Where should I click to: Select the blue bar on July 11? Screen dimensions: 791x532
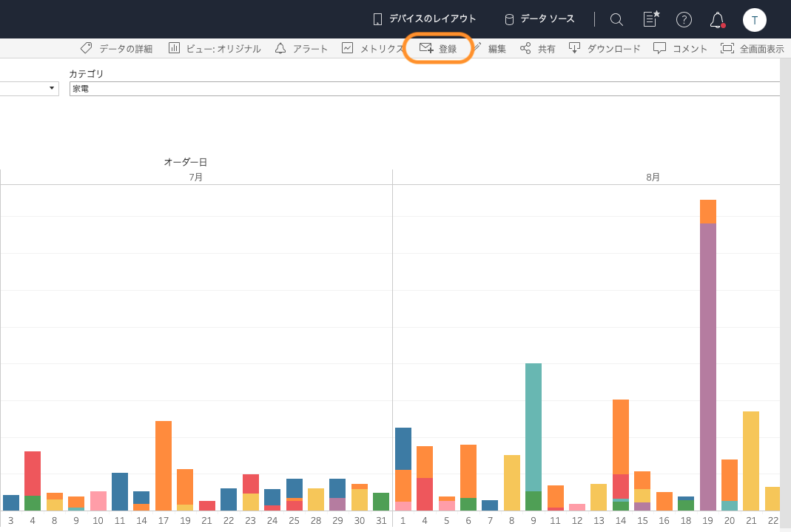(x=120, y=491)
